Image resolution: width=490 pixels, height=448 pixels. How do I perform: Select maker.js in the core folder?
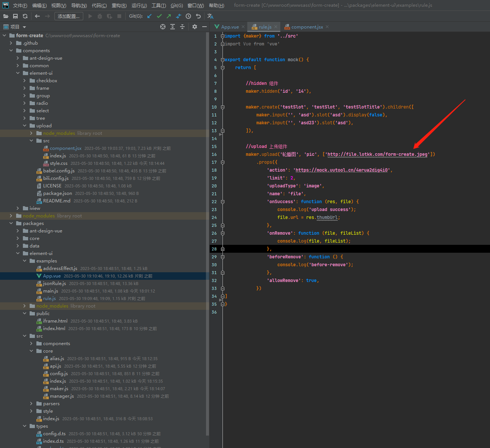coord(59,388)
